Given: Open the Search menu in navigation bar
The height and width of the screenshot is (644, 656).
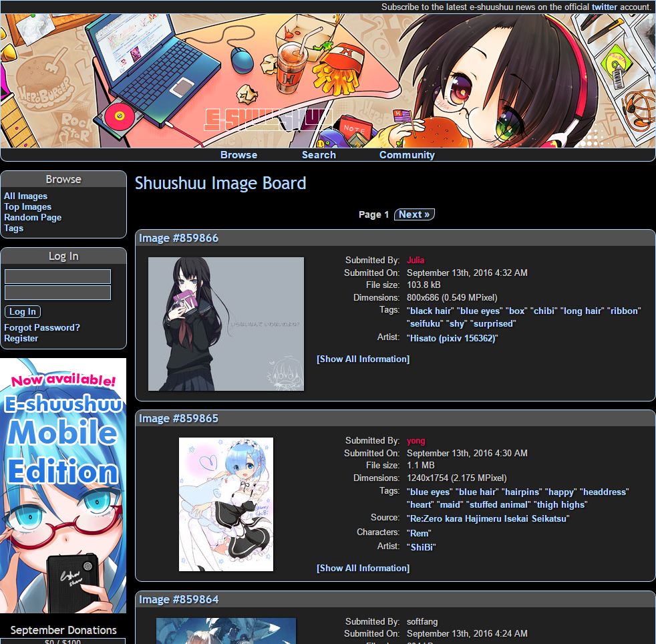Looking at the screenshot, I should [319, 155].
